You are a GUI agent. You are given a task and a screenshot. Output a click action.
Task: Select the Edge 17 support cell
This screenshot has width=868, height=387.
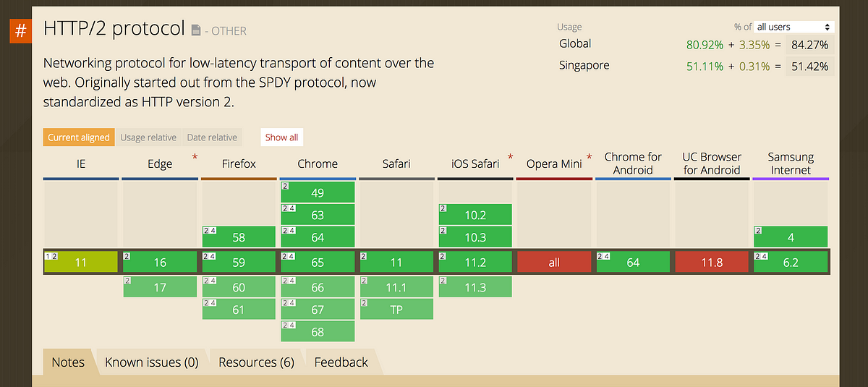160,286
